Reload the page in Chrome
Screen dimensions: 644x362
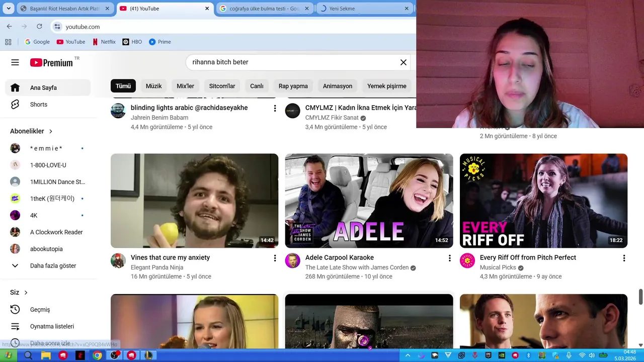39,27
